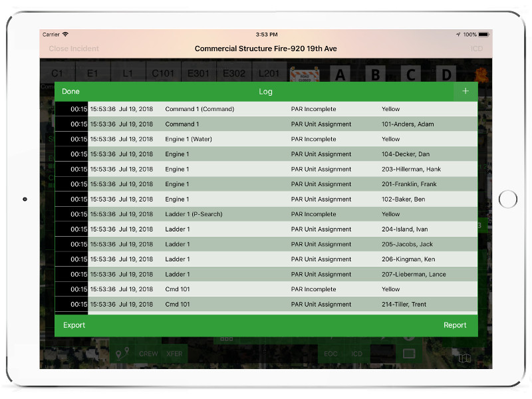Open the map book icon at bottom right
The height and width of the screenshot is (399, 532).
click(465, 358)
